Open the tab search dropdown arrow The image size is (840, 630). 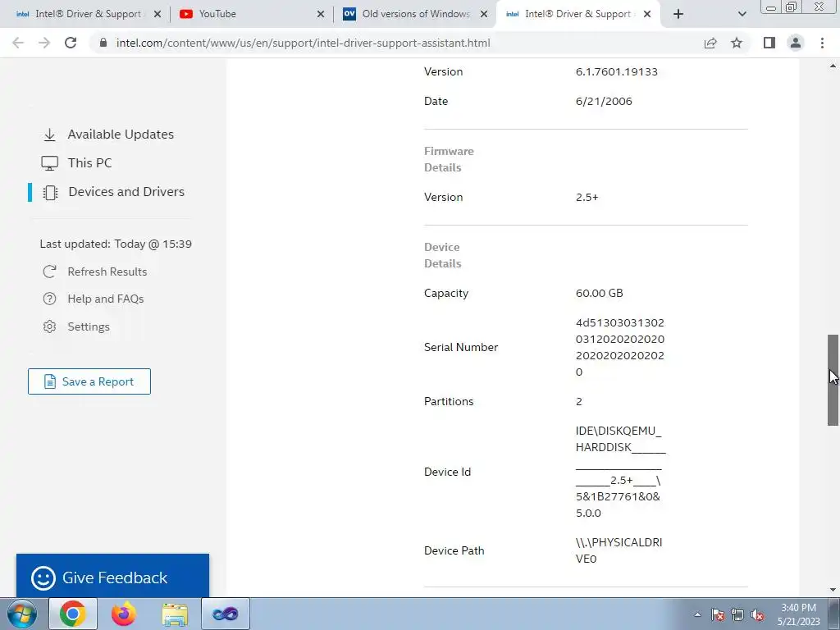[742, 14]
